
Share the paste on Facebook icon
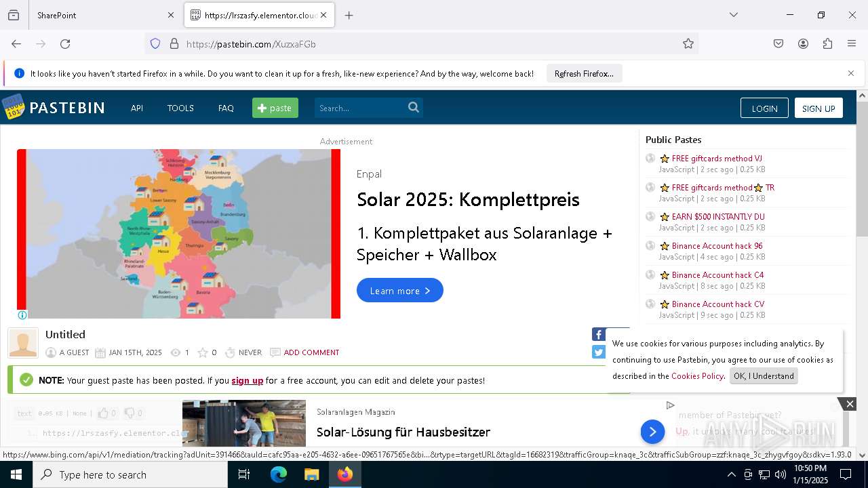coord(599,334)
